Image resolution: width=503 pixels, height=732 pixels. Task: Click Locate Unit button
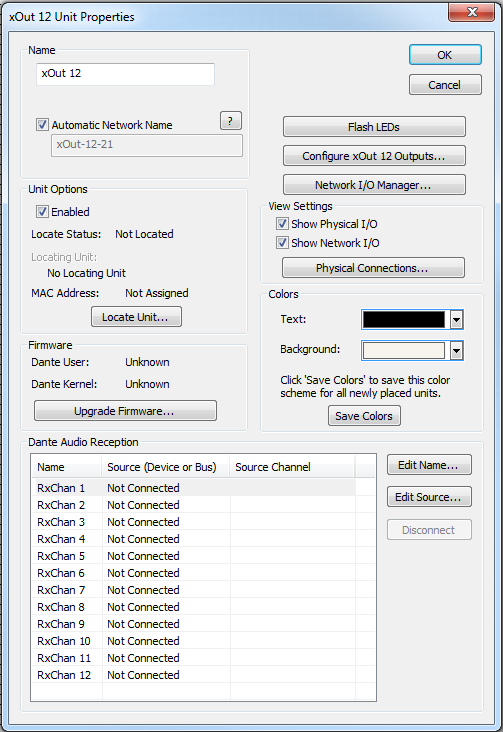click(136, 317)
